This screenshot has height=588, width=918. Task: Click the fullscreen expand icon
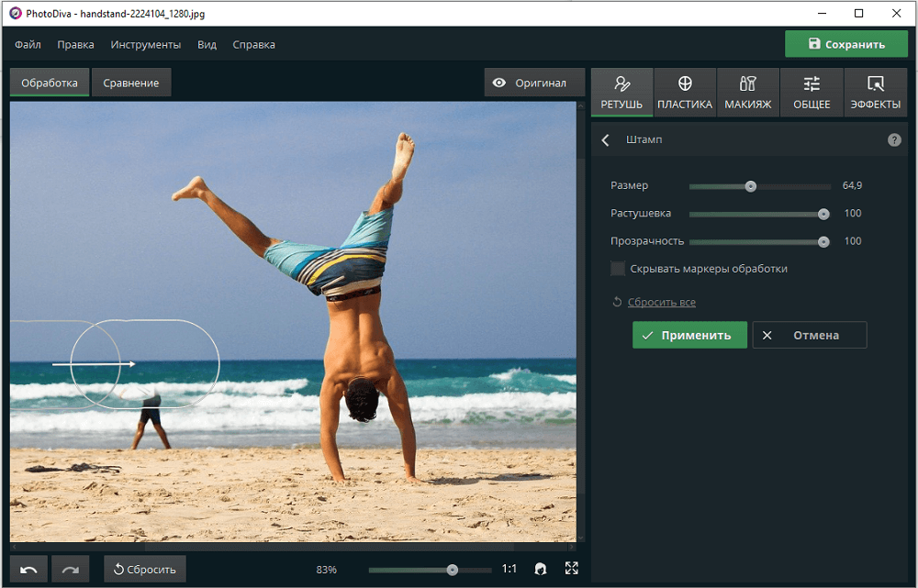click(x=571, y=569)
